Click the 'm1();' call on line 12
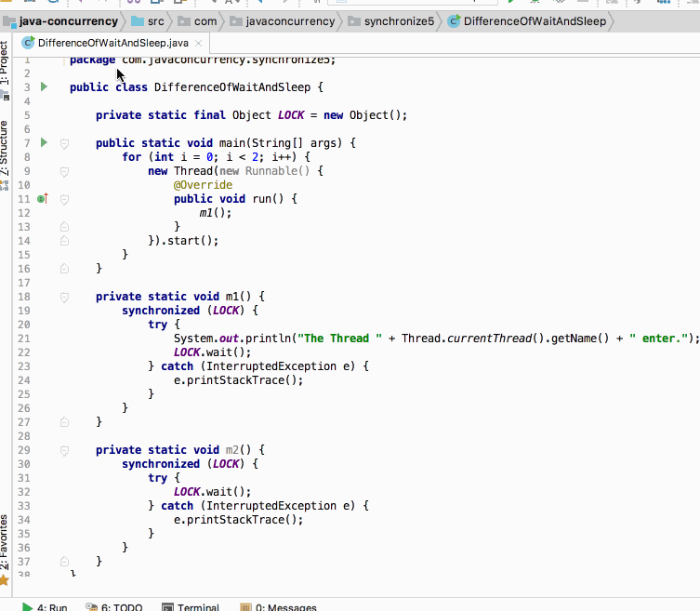 coord(216,213)
